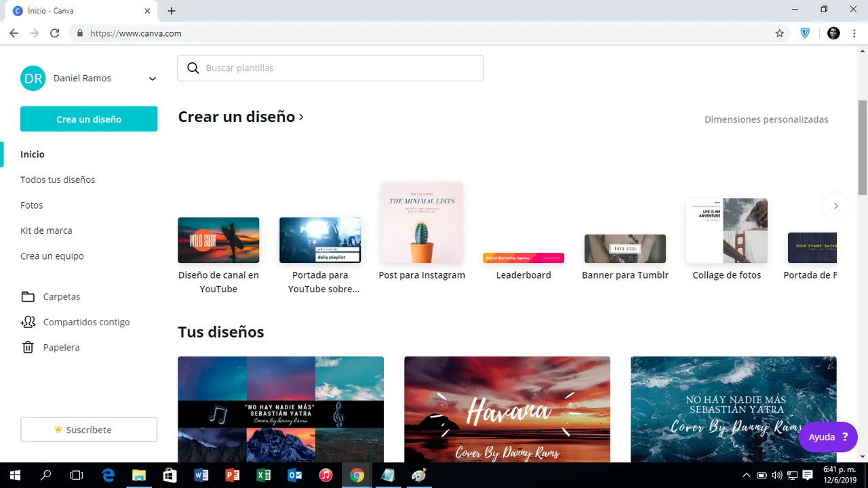Screen dimensions: 868x488
Task: Open the Carpetas folder icon in sidebar
Action: (x=28, y=296)
